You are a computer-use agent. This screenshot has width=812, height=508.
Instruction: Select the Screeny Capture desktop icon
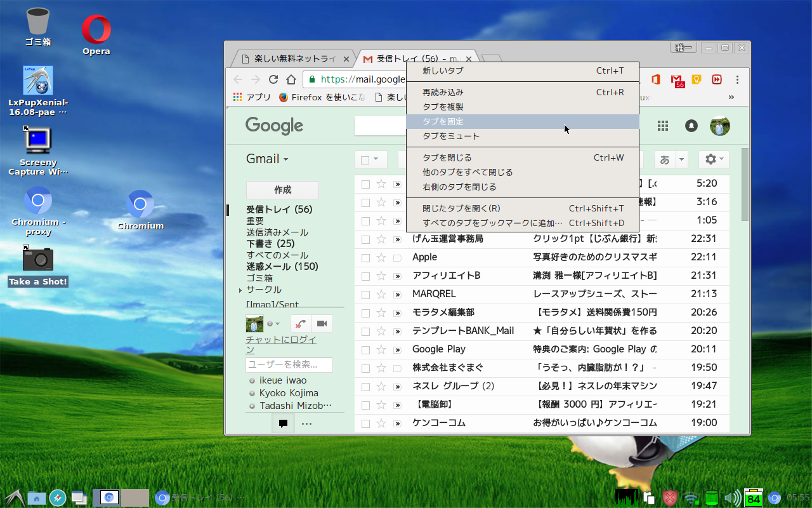38,150
